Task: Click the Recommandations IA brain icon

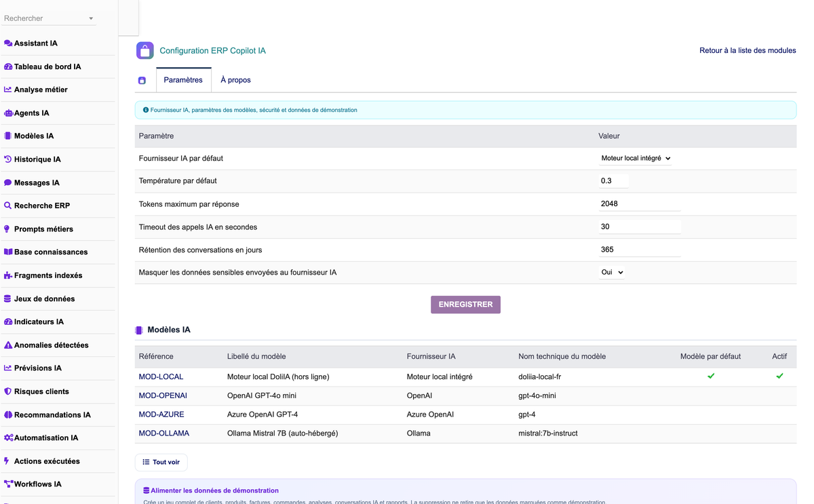Action: pos(8,414)
